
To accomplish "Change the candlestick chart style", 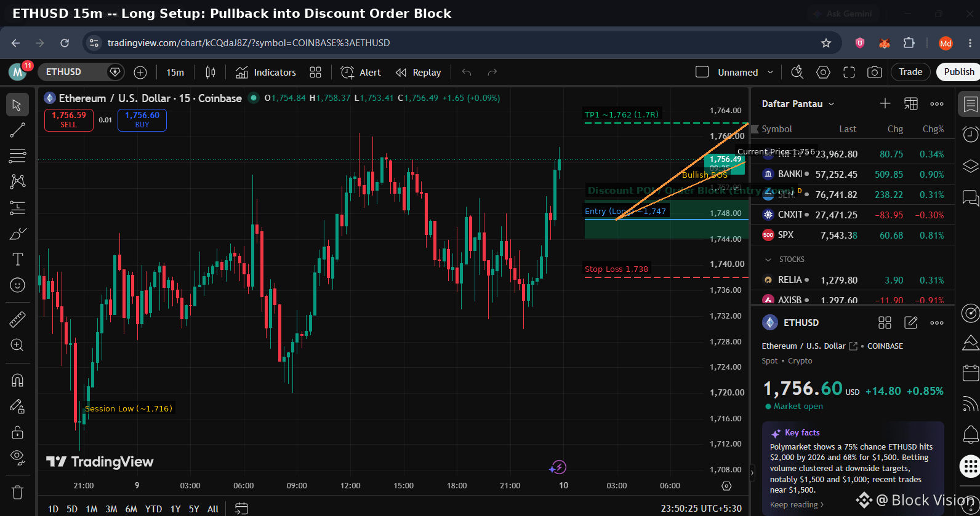I will [x=211, y=73].
